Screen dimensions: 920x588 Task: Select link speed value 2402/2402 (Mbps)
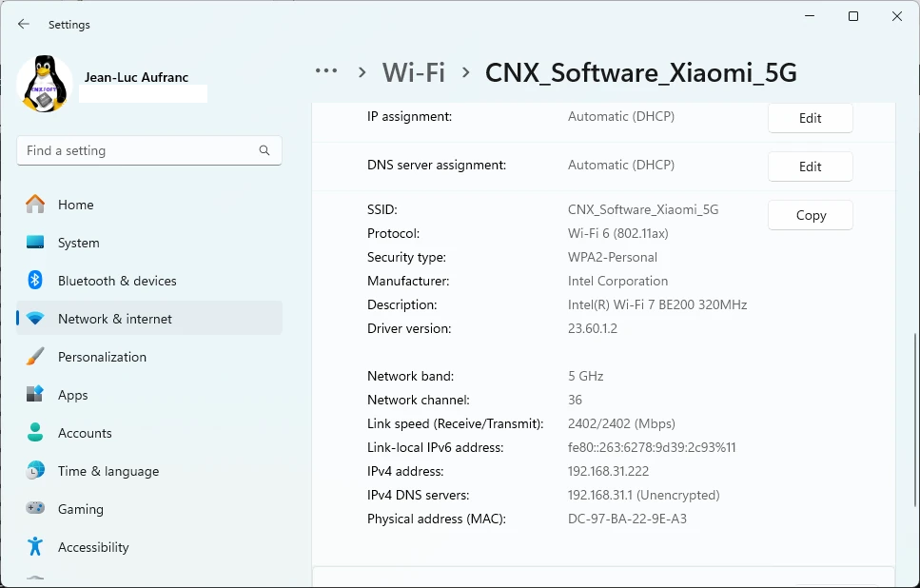click(x=621, y=423)
